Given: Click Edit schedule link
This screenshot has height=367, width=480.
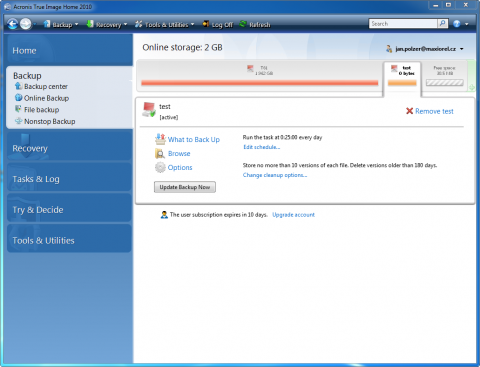Looking at the screenshot, I should [262, 147].
